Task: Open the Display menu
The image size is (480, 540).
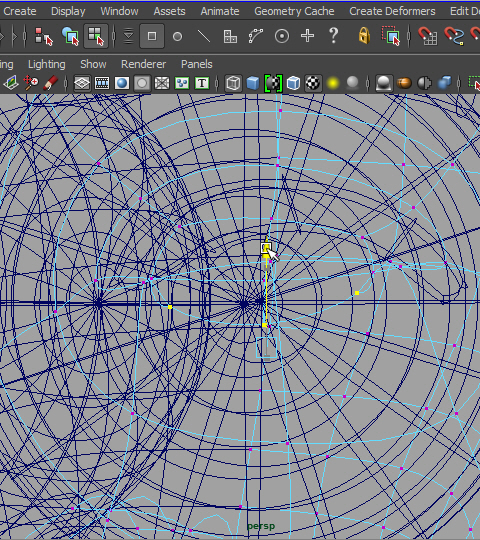Action: (68, 11)
